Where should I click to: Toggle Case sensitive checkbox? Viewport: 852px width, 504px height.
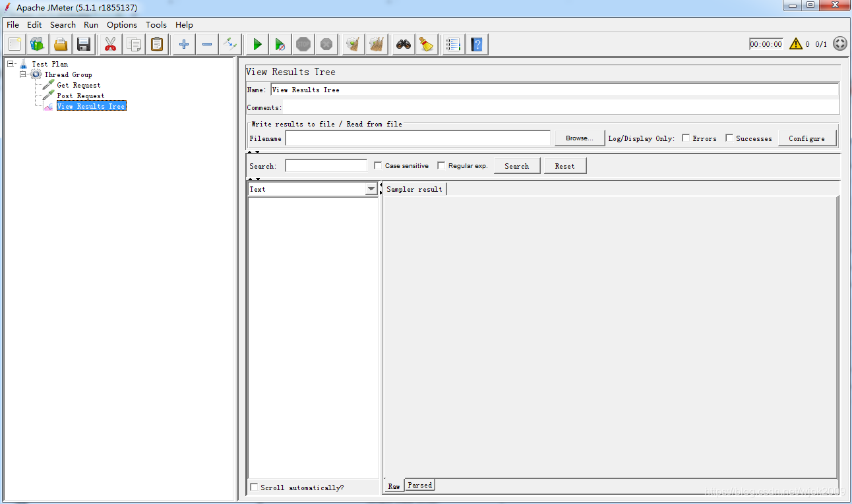pyautogui.click(x=378, y=165)
